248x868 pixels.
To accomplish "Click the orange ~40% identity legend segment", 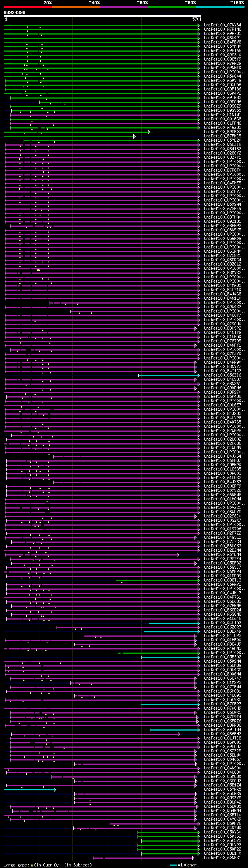I will tap(76, 7).
